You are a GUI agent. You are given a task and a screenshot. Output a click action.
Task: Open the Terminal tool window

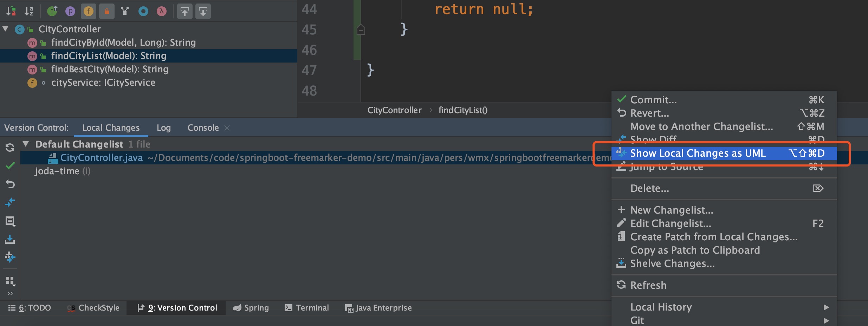[x=306, y=308]
